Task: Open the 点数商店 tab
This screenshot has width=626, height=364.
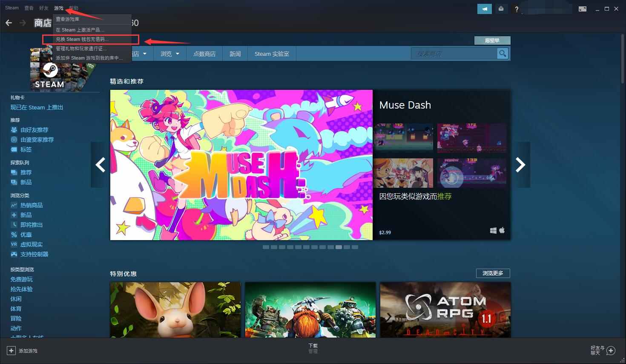Action: coord(204,54)
